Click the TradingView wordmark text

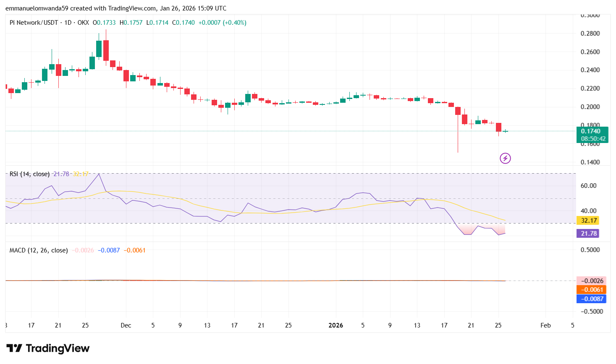58,348
